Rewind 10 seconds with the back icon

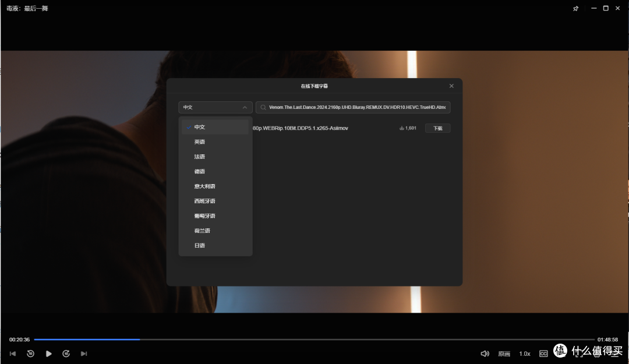[30, 354]
